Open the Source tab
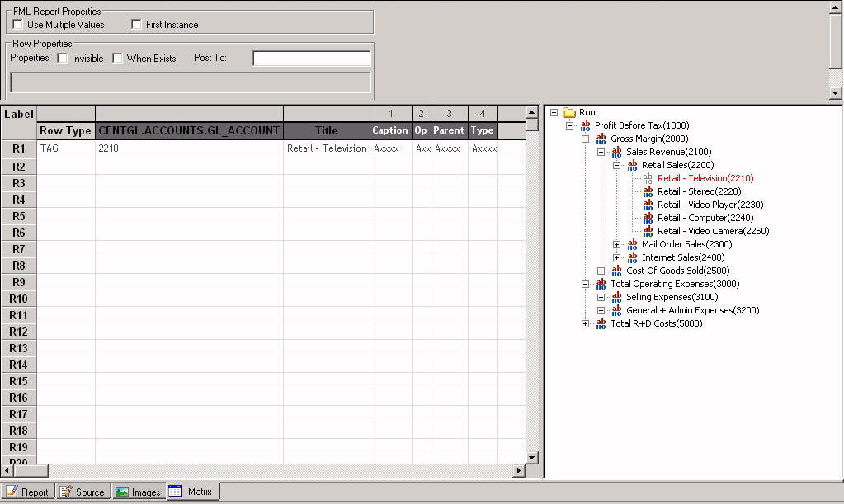This screenshot has width=844, height=504. point(83,492)
